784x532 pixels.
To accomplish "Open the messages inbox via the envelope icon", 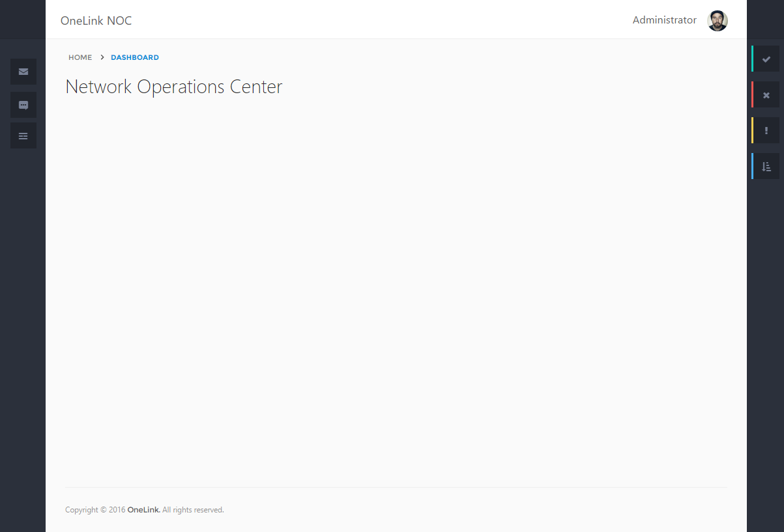I will click(23, 72).
